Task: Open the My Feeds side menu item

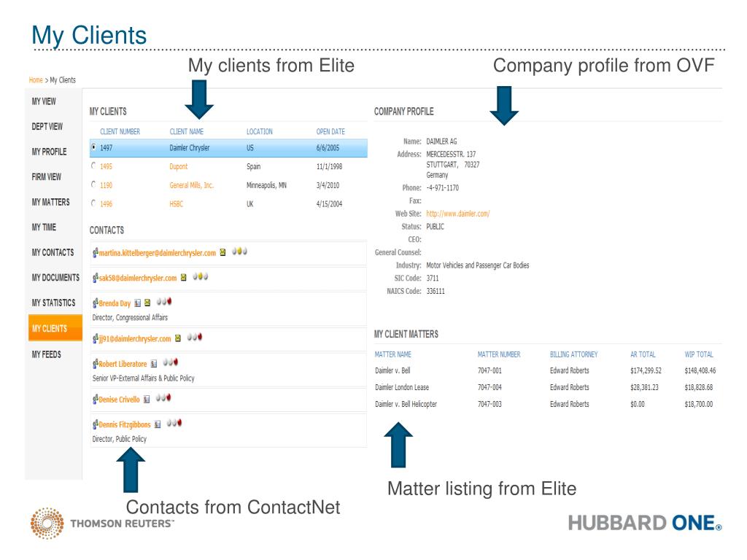Action: click(46, 354)
